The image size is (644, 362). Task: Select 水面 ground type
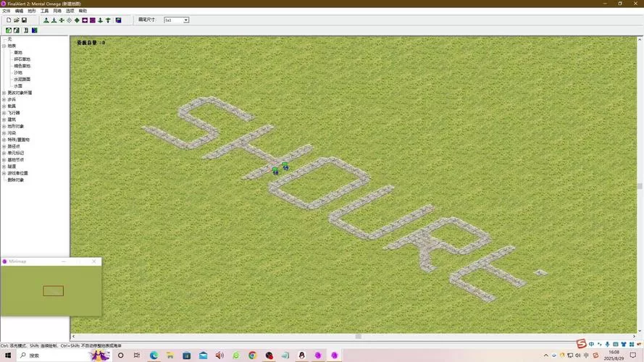coord(18,85)
